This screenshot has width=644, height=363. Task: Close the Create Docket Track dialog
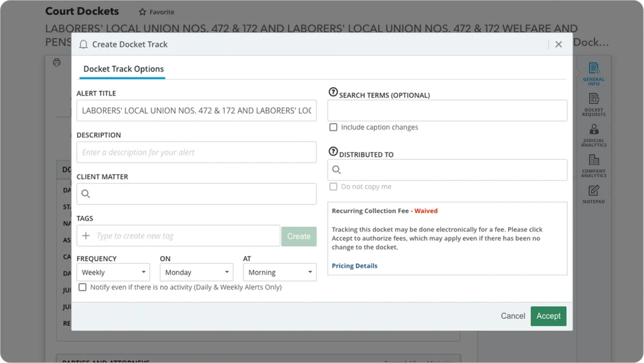click(x=558, y=44)
